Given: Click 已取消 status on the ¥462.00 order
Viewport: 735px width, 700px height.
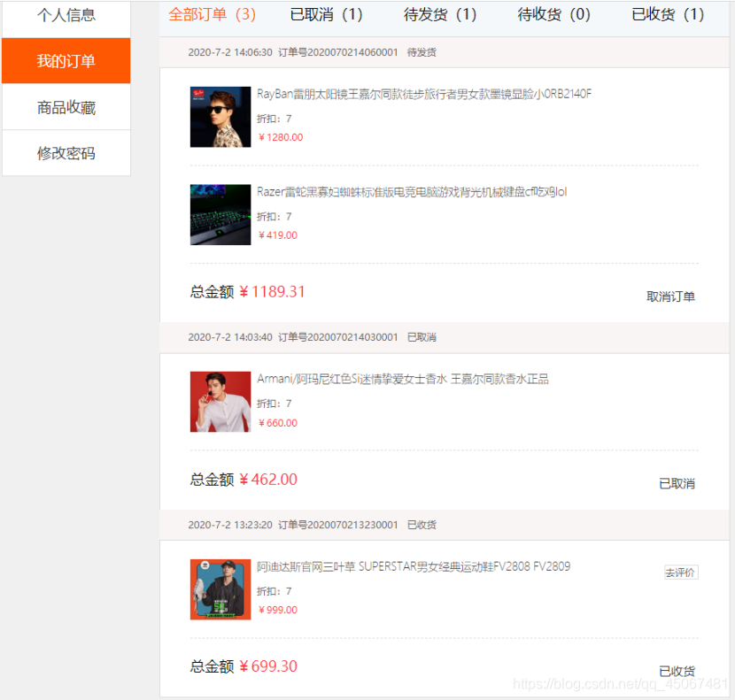Looking at the screenshot, I should 677,483.
